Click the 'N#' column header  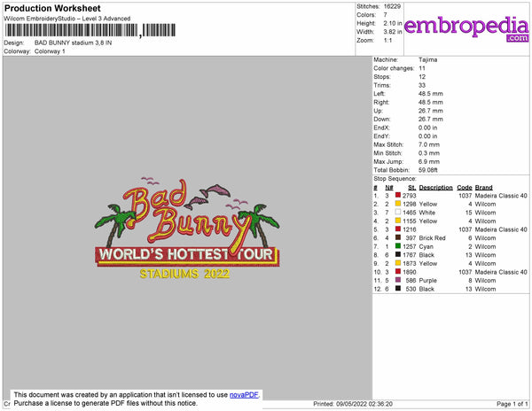(x=389, y=188)
